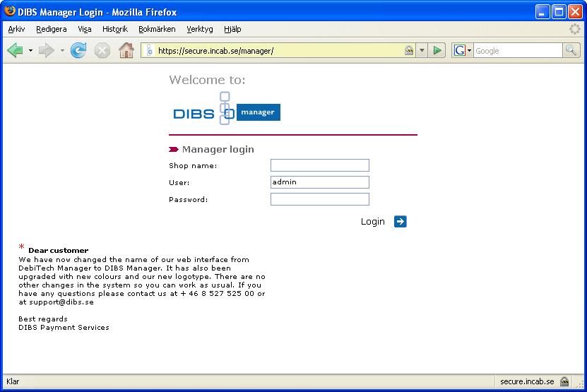
Task: Click the DIBS manager logo
Action: click(x=227, y=109)
